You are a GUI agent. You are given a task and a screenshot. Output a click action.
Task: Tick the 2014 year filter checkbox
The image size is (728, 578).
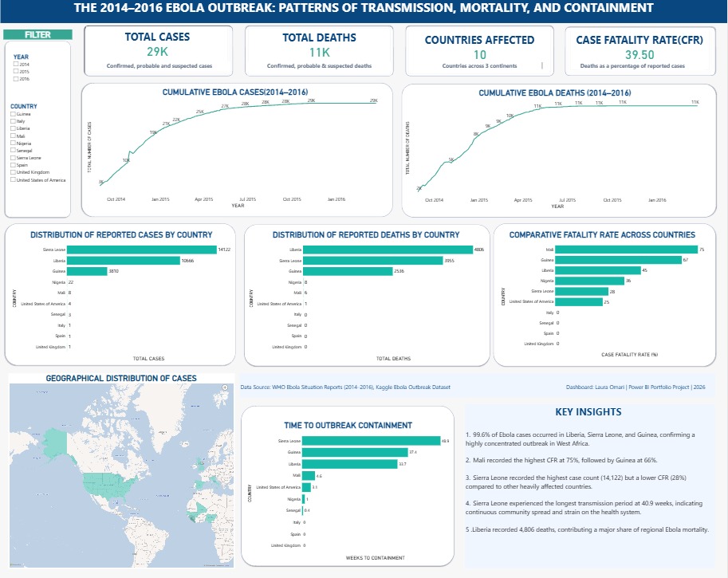tap(16, 64)
